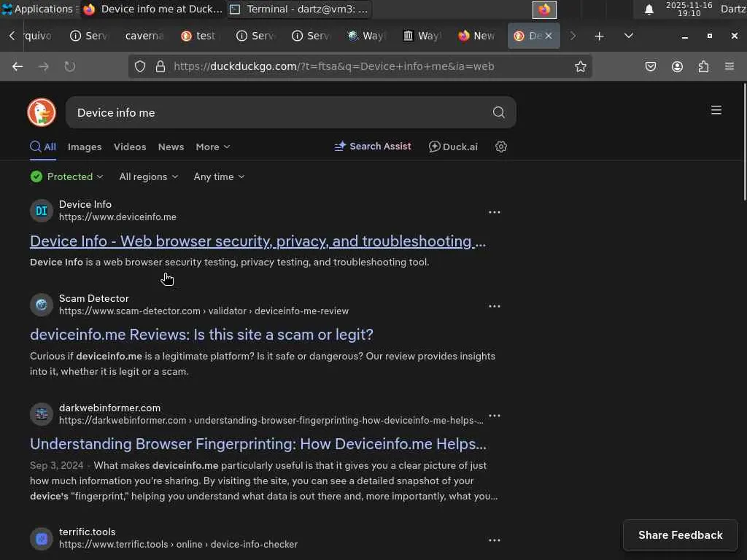This screenshot has height=560, width=747.
Task: Open the Device Info web browser security link
Action: tap(258, 241)
